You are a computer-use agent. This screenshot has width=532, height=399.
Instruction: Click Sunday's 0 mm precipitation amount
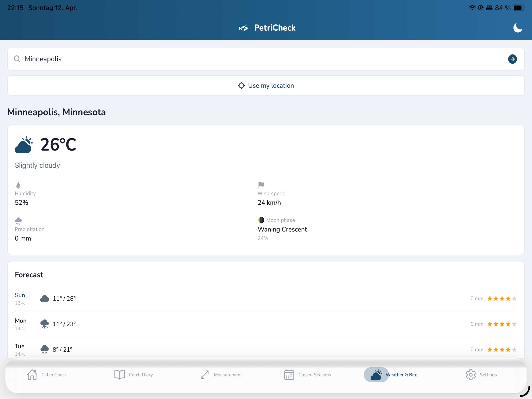click(x=477, y=298)
